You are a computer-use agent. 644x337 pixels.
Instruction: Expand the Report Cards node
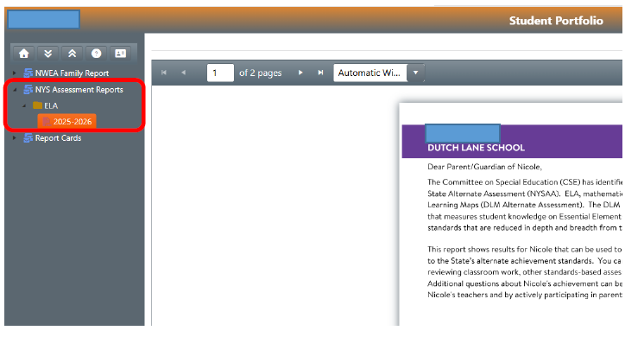15,138
